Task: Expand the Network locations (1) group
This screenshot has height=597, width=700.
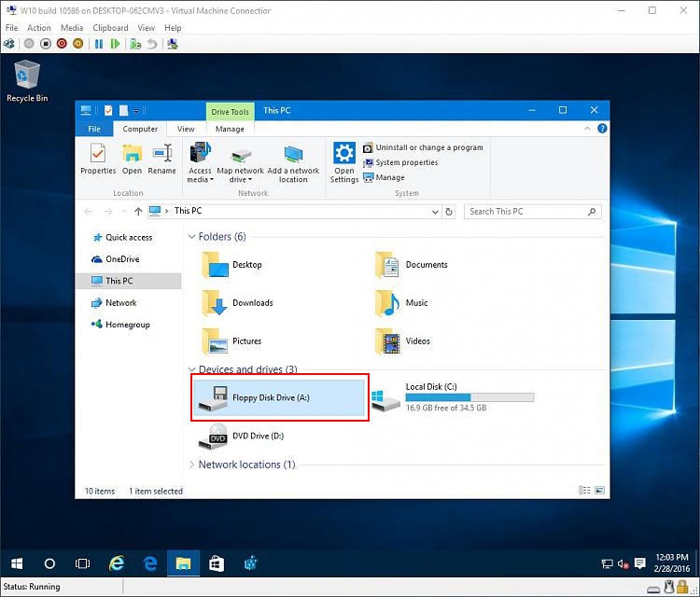Action: [191, 465]
